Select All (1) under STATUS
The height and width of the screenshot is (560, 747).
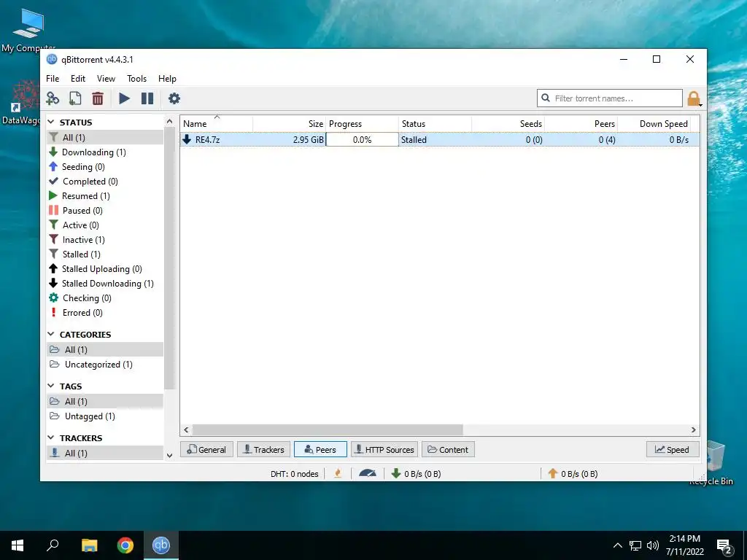coord(105,138)
